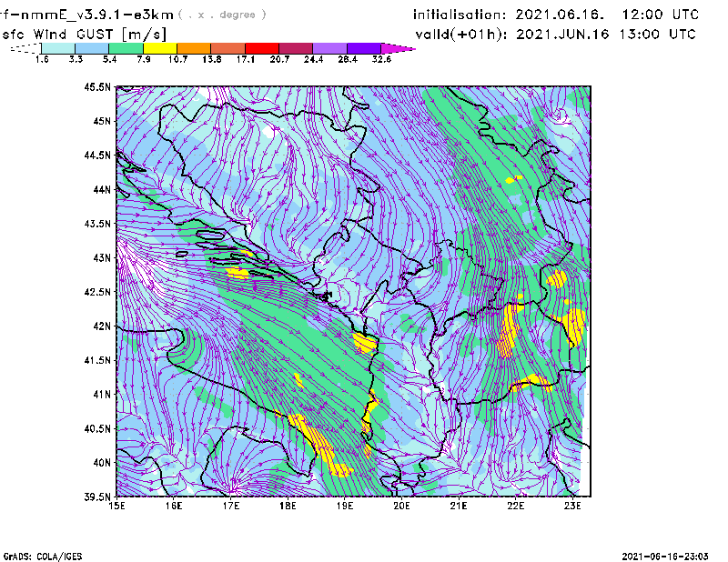The image size is (728, 562).
Task: Click the '( . x . degree )' grey text
Action: point(222,15)
